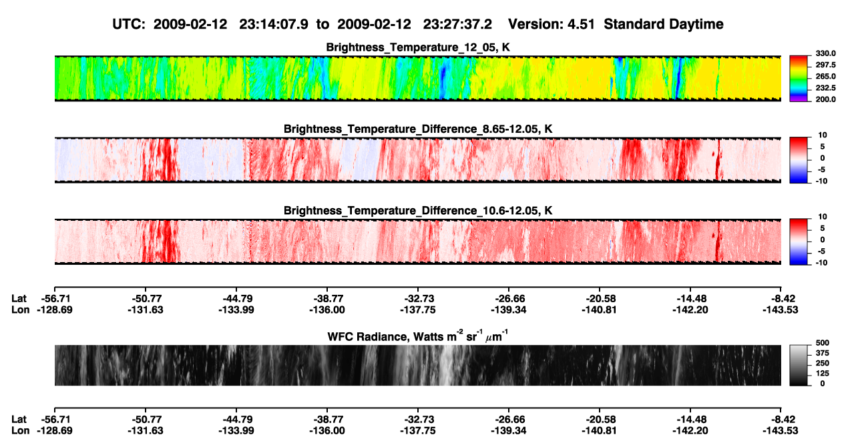Viewport: 868px width, 445px height.
Task: Click latitude -56.71 on the axis under the 10.6-12.05 panel
Action: (55, 299)
